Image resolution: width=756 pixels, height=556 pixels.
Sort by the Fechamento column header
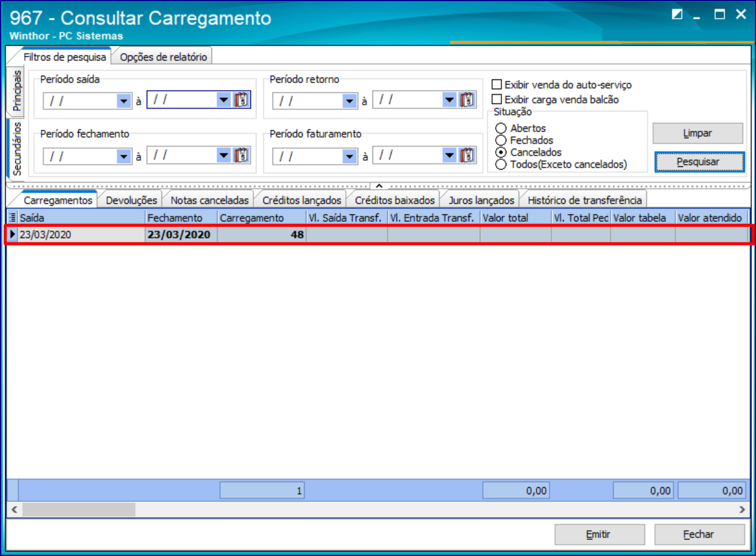181,218
